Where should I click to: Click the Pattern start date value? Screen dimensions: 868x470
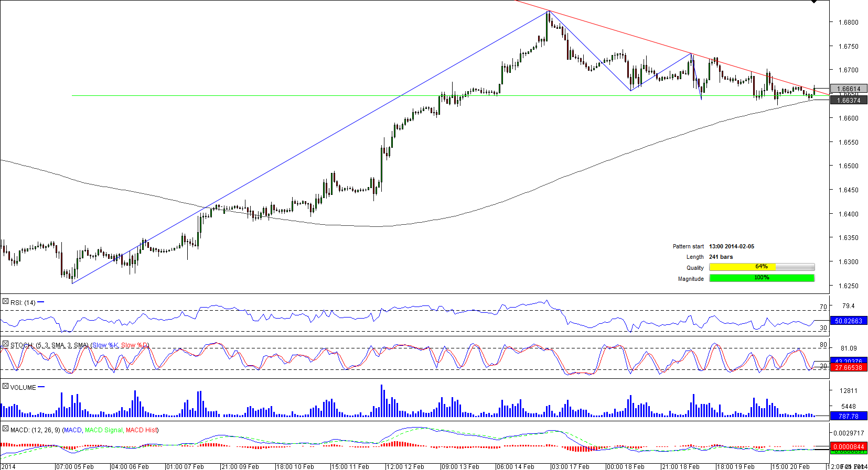click(731, 246)
